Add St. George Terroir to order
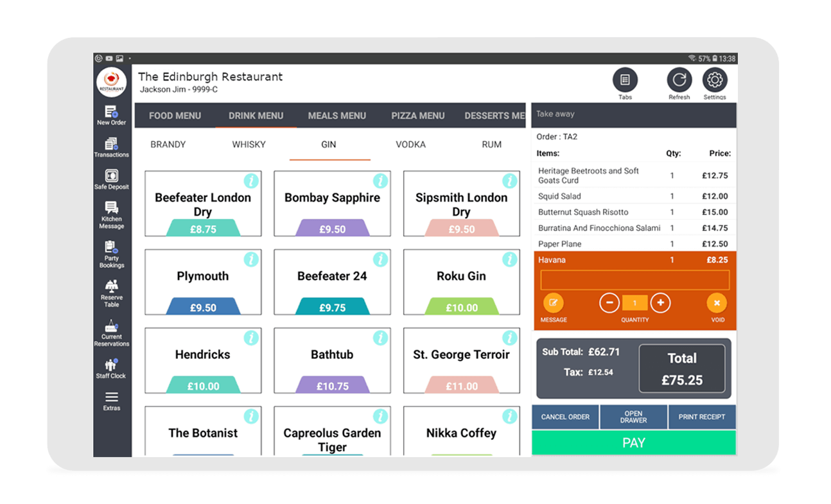The height and width of the screenshot is (504, 831). click(461, 361)
